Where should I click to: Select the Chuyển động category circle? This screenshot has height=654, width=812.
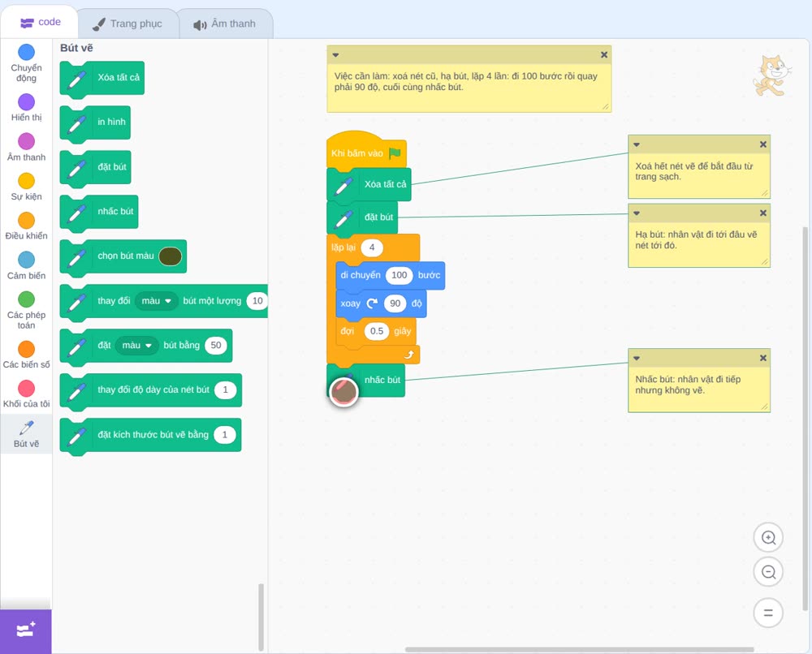pos(27,52)
